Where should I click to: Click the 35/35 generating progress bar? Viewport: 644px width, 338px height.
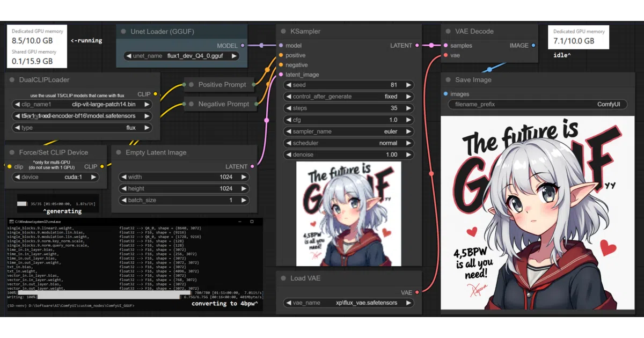[22, 204]
